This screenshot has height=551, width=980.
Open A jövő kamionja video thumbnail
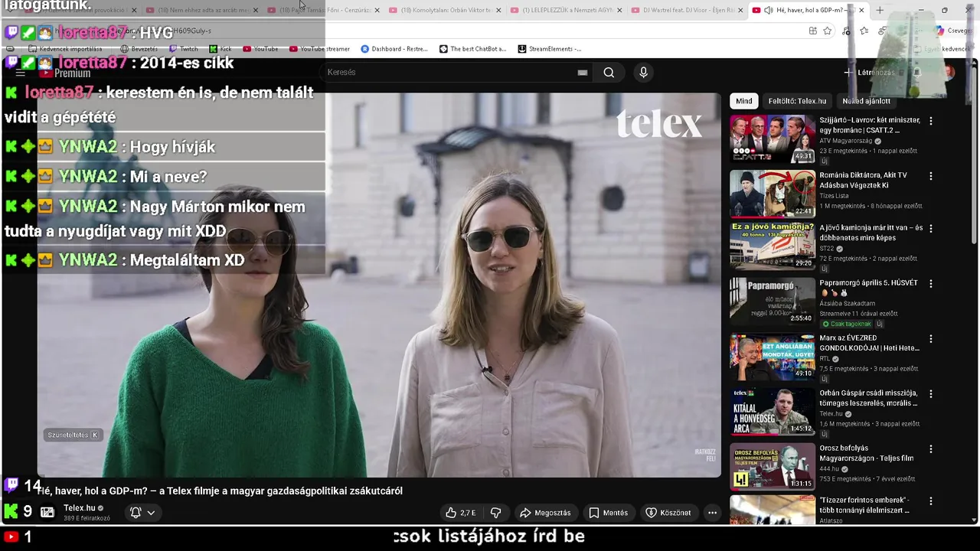tap(773, 246)
